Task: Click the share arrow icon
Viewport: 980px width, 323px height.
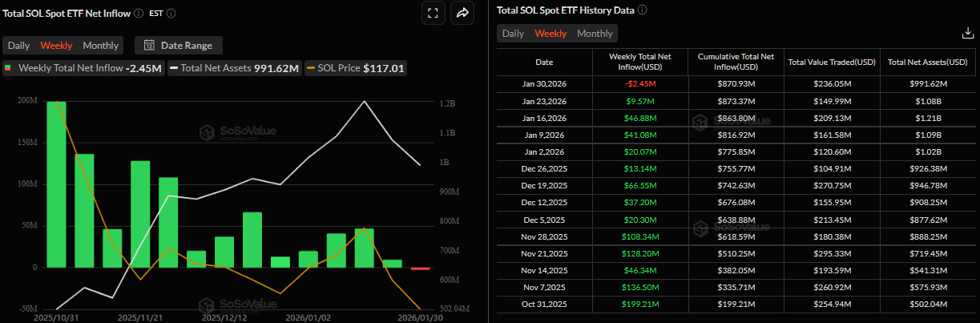Action: (x=462, y=13)
